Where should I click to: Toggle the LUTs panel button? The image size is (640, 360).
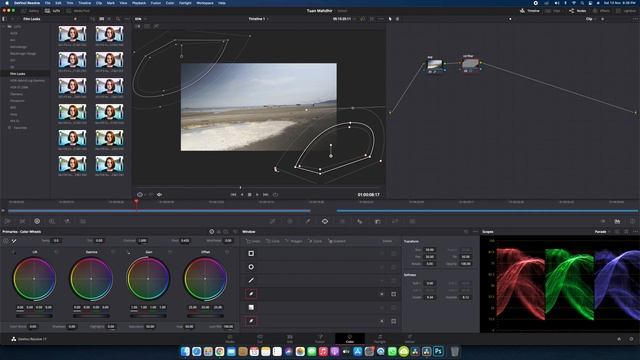pos(53,11)
